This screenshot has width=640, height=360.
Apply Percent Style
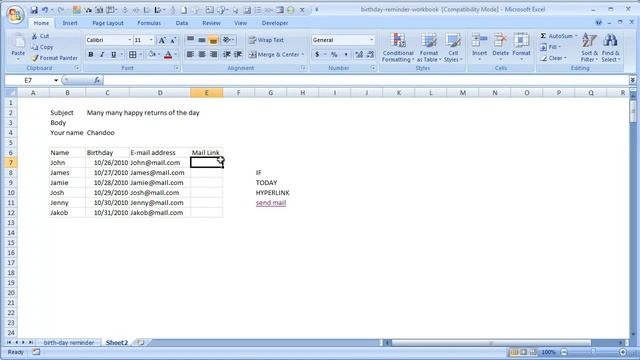click(334, 54)
